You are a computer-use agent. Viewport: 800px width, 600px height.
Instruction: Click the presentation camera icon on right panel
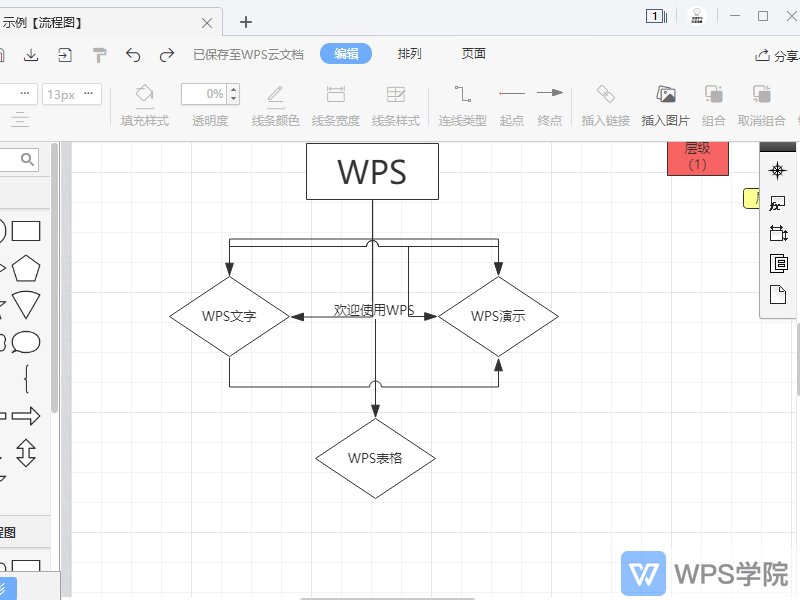pyautogui.click(x=779, y=233)
